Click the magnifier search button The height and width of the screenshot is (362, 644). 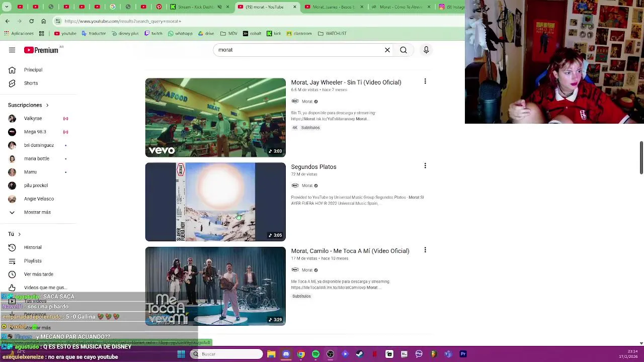coord(404,50)
